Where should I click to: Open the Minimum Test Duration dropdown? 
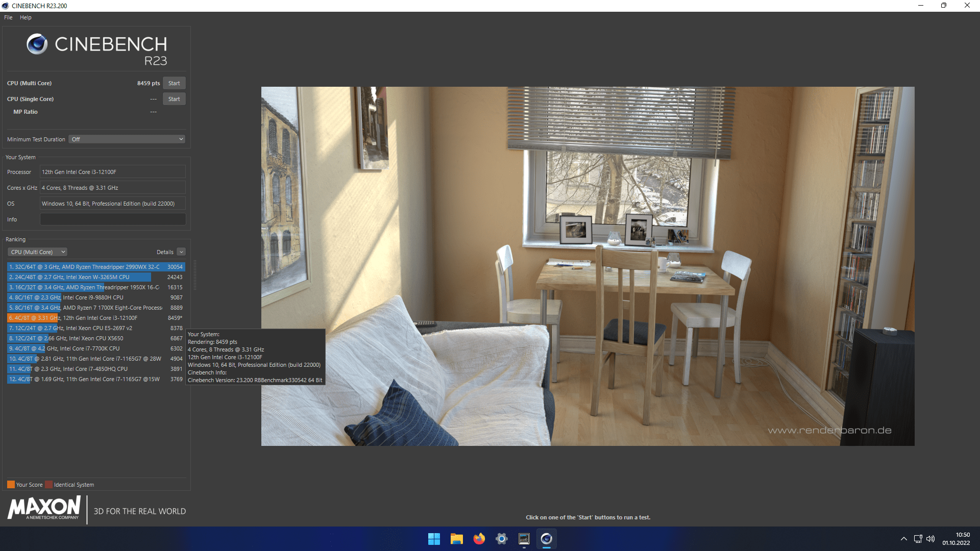pyautogui.click(x=127, y=139)
